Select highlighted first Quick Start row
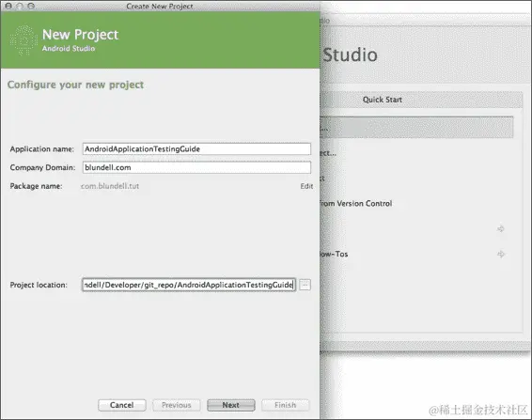 416,127
